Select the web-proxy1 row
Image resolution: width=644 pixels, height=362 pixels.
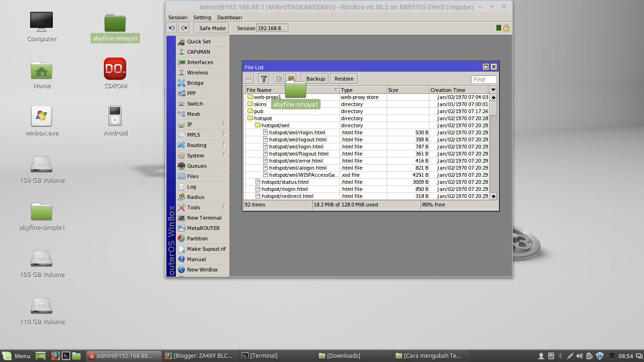point(367,97)
